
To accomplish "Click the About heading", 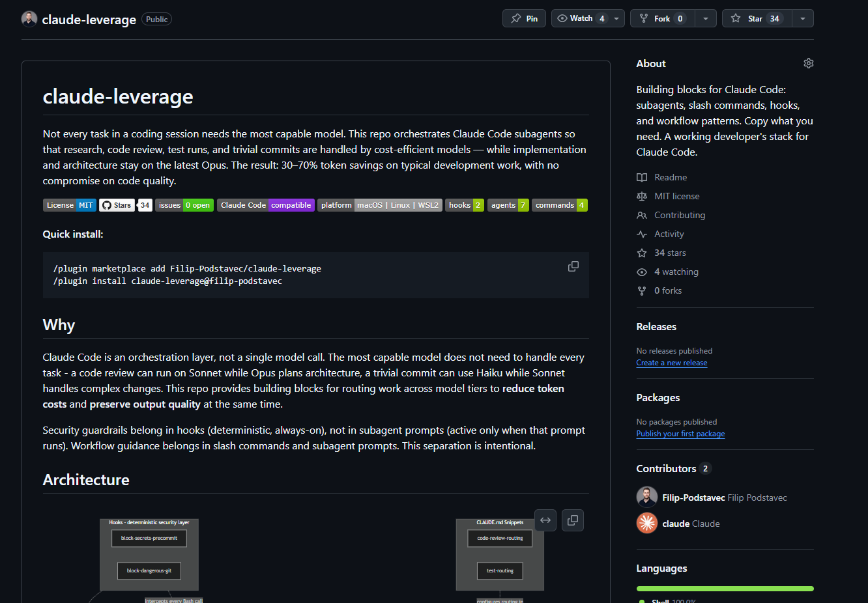I will [651, 64].
